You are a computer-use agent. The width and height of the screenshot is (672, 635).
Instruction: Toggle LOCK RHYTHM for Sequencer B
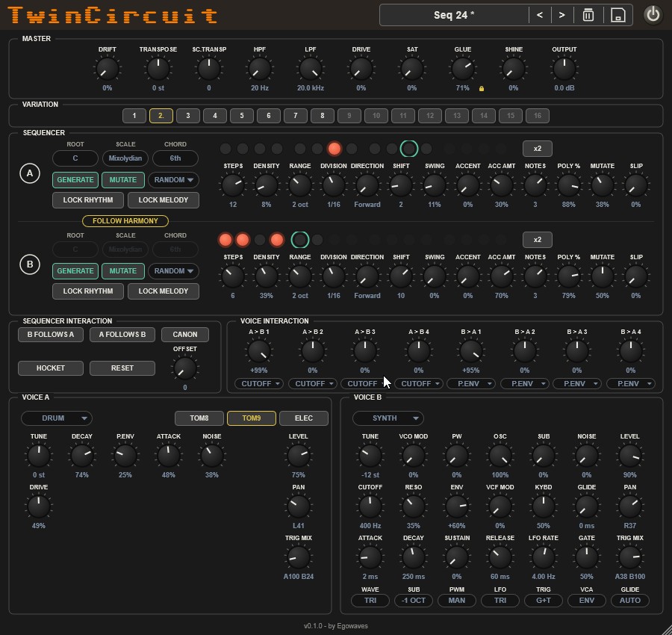pos(88,291)
